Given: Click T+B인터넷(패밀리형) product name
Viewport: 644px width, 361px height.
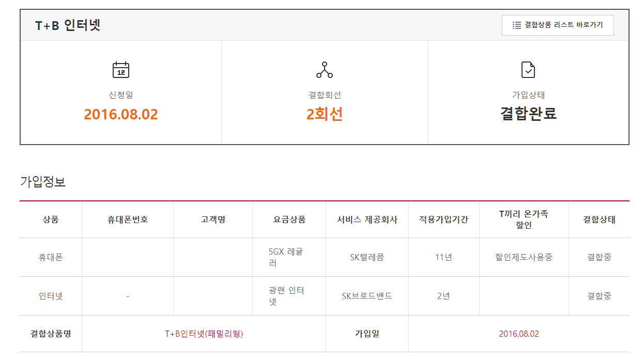Looking at the screenshot, I should pos(204,334).
